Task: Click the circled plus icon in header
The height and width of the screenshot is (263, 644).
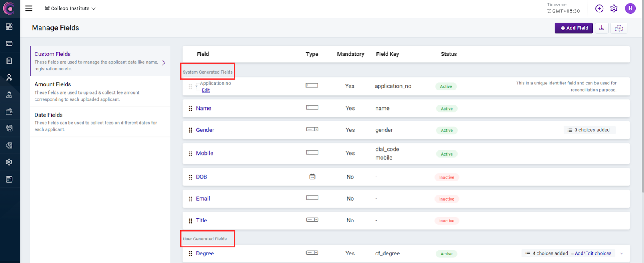Action: [x=599, y=8]
